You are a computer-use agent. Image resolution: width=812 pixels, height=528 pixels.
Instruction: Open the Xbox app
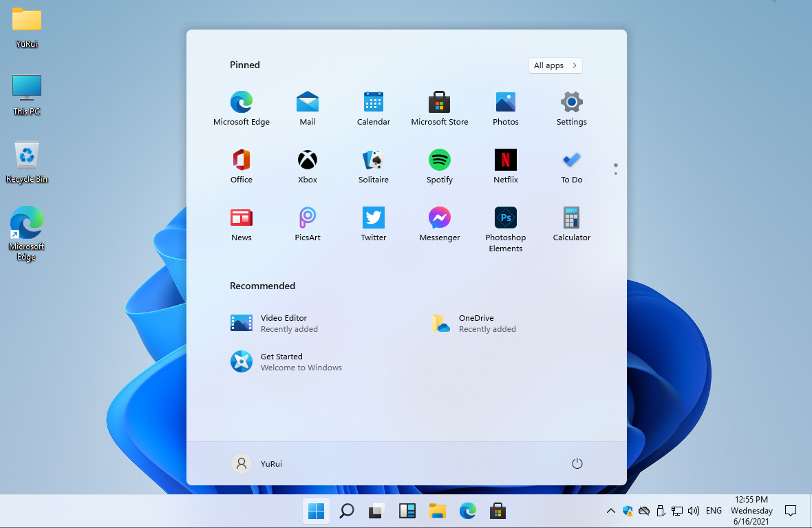(x=307, y=167)
